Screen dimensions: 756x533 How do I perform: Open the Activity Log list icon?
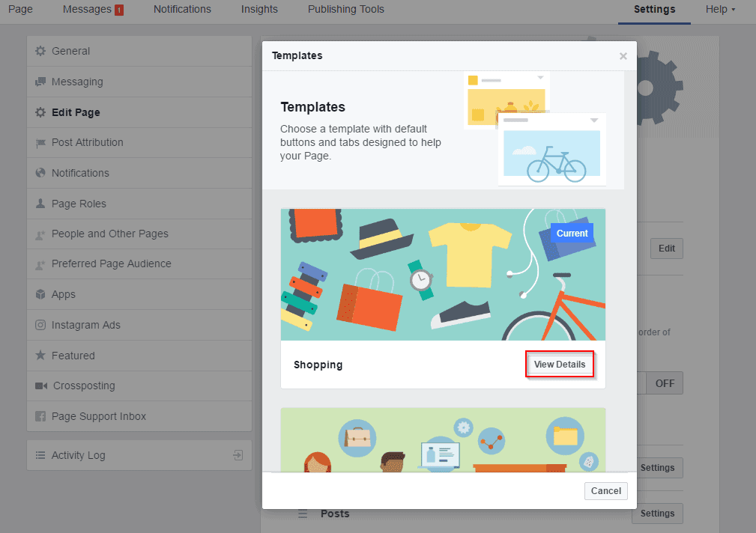42,454
